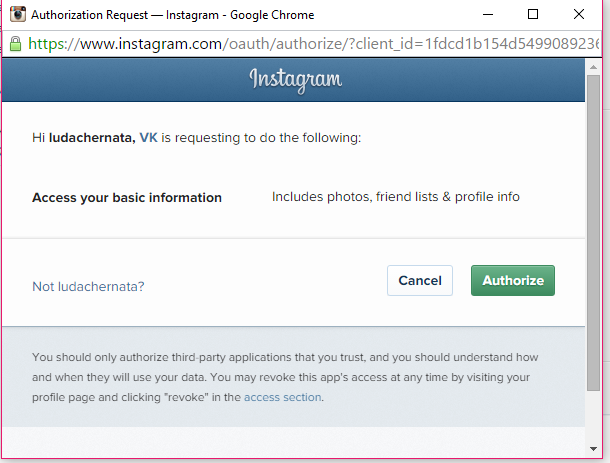Viewport: 610px width, 463px height.
Task: Open the 'Not ludachernata?' link
Action: pyautogui.click(x=88, y=287)
